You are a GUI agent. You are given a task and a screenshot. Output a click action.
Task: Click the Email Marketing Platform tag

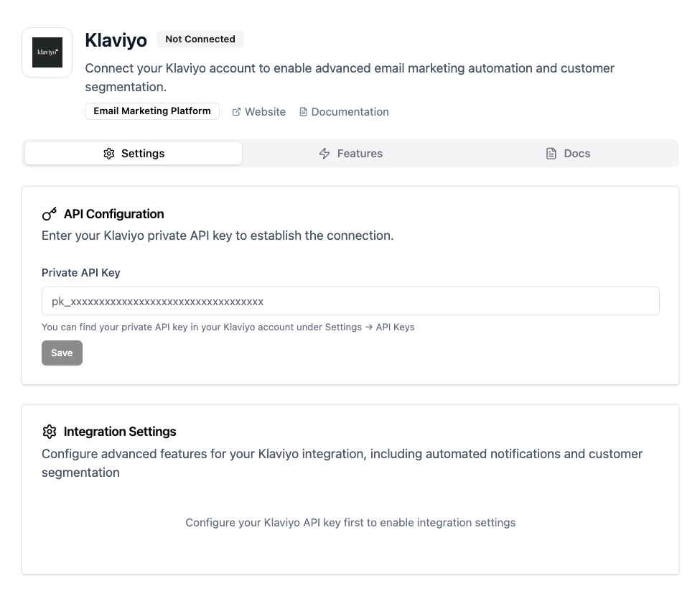click(x=152, y=111)
